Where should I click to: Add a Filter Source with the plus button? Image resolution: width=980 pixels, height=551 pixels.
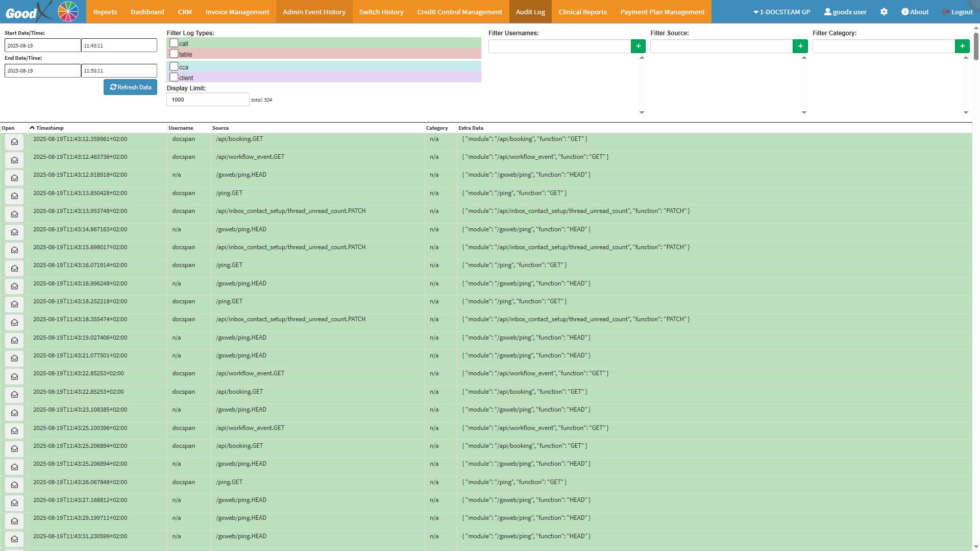coord(800,46)
